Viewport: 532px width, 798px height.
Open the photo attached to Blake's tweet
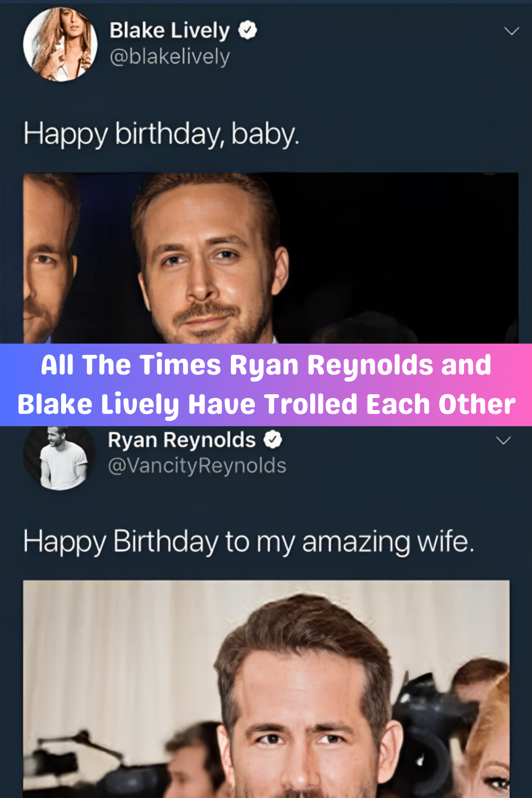270,257
